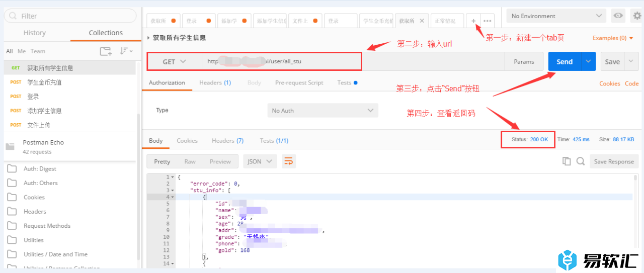Open the response Tests (1/1) tab
This screenshot has width=644, height=273.
(x=274, y=141)
